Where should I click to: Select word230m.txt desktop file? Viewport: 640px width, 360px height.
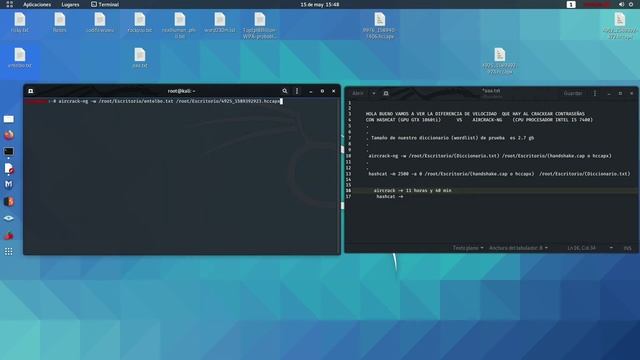(220, 23)
